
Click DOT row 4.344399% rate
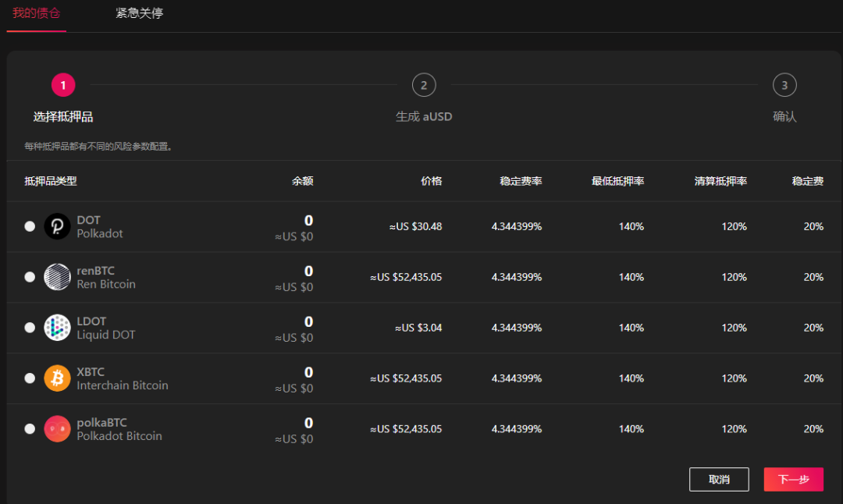click(517, 227)
